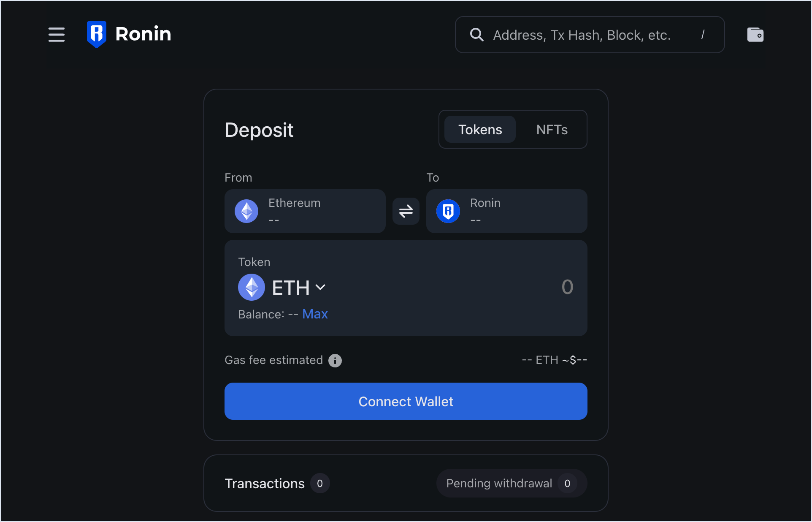
Task: Open the hamburger navigation menu
Action: [x=57, y=35]
